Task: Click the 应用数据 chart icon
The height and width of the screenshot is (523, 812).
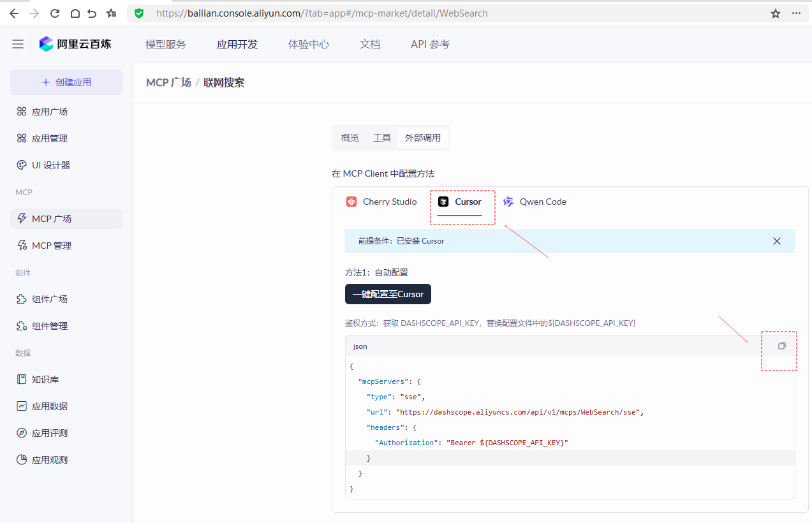Action: [x=22, y=406]
